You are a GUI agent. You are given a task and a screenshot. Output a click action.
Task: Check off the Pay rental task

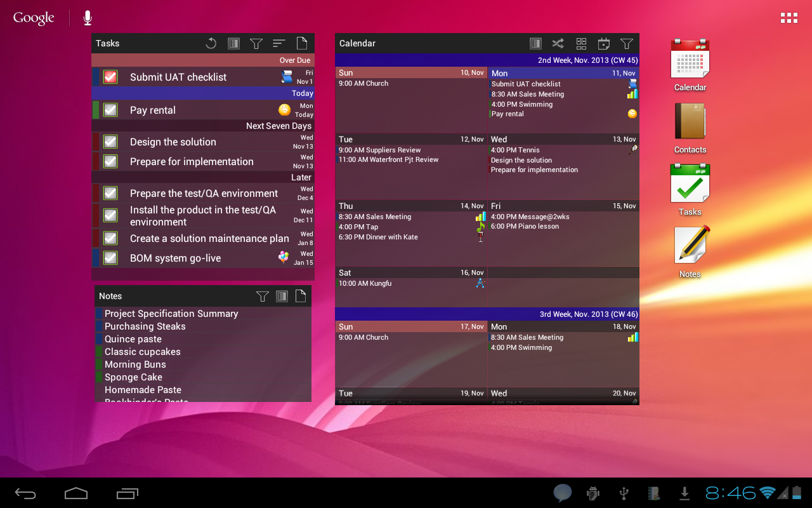tap(110, 110)
